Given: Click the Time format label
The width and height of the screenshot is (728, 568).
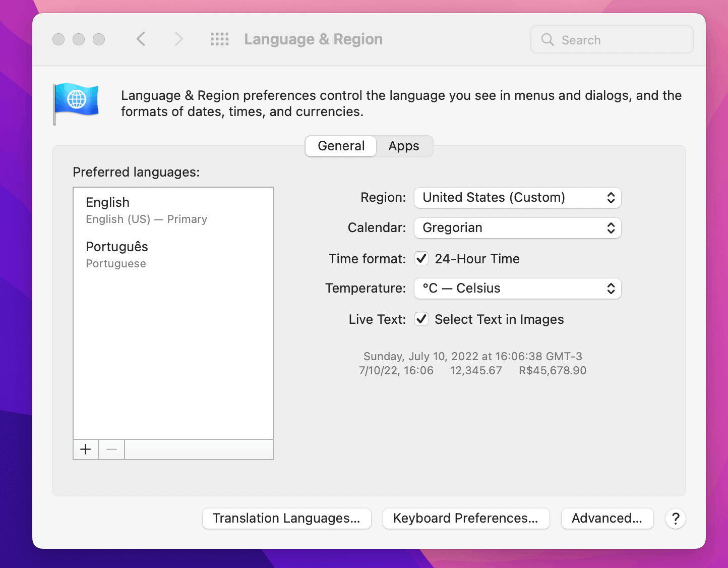Looking at the screenshot, I should click(x=367, y=259).
